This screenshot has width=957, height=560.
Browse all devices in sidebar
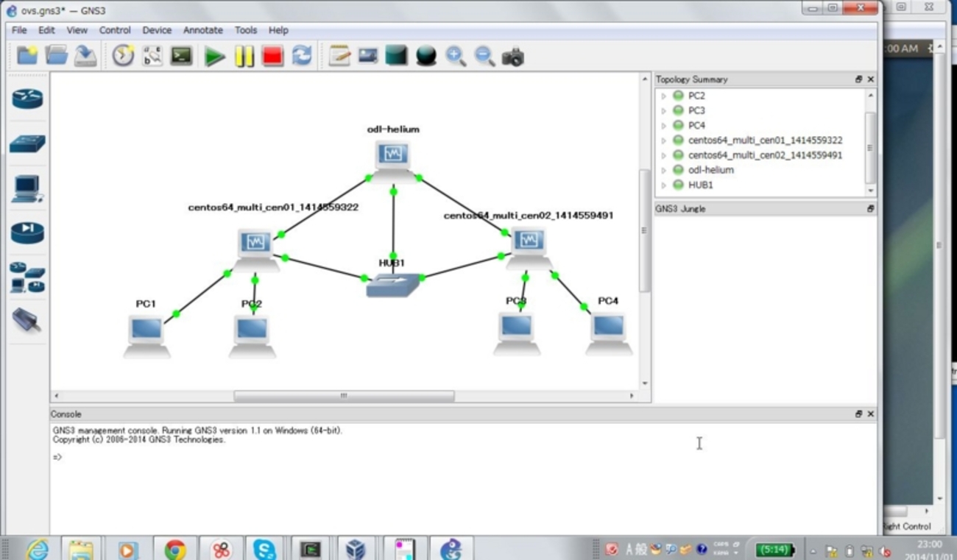(x=27, y=277)
